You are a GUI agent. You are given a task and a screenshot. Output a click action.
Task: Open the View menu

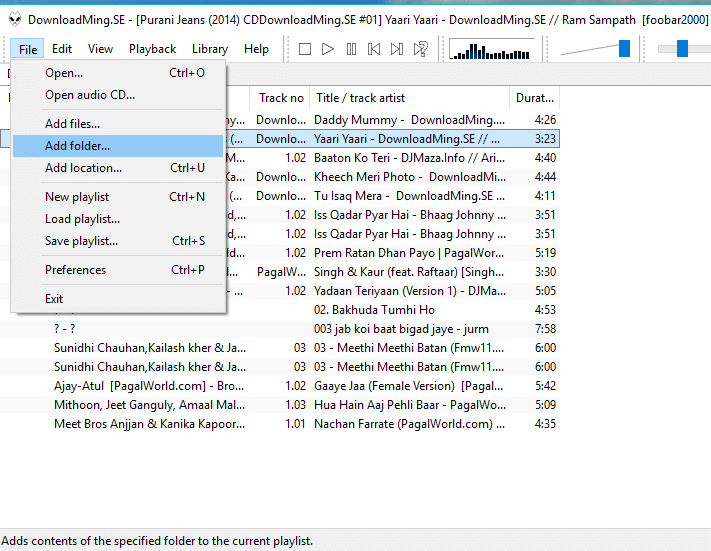tap(100, 49)
